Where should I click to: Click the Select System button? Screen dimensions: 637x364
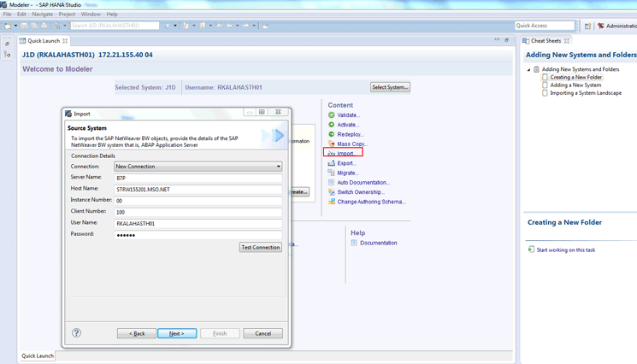390,87
